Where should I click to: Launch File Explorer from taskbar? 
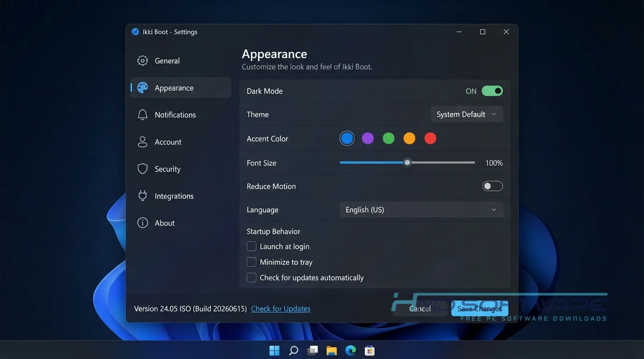pyautogui.click(x=332, y=350)
